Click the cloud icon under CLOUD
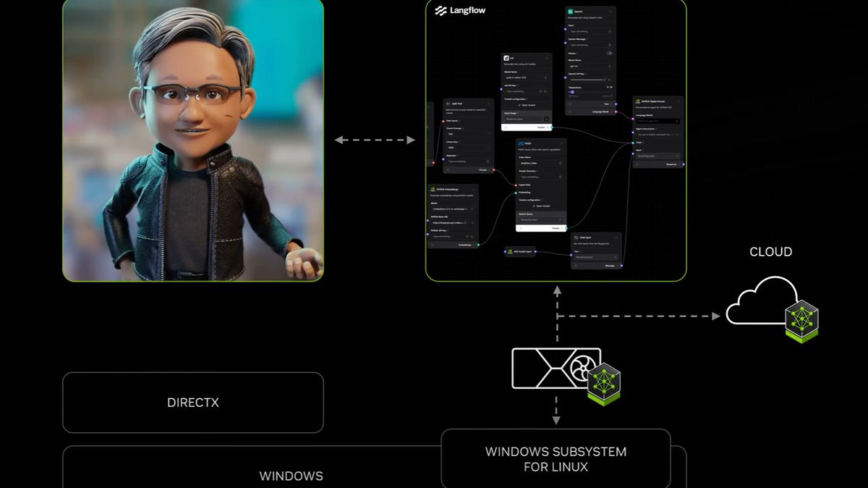 pos(761,302)
